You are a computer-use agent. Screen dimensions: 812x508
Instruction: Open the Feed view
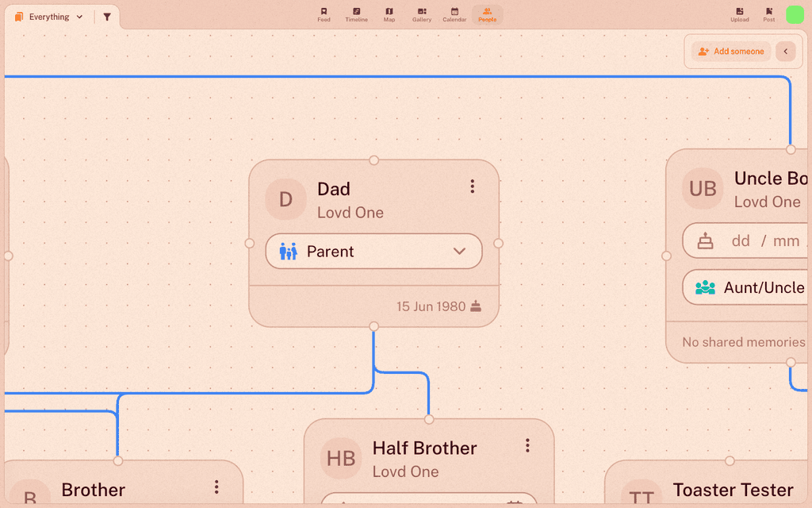point(324,15)
